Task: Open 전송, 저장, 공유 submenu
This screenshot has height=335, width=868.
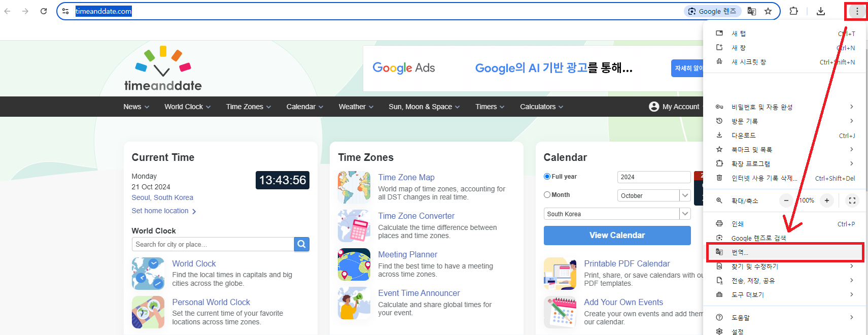Action: click(785, 280)
